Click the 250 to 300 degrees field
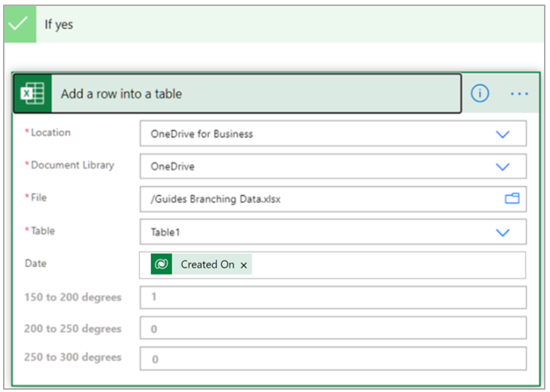 332,358
